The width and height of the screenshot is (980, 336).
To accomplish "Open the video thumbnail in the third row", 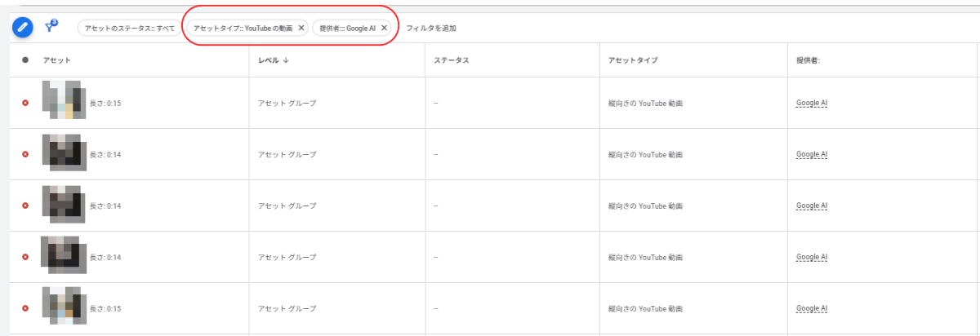I will click(63, 202).
